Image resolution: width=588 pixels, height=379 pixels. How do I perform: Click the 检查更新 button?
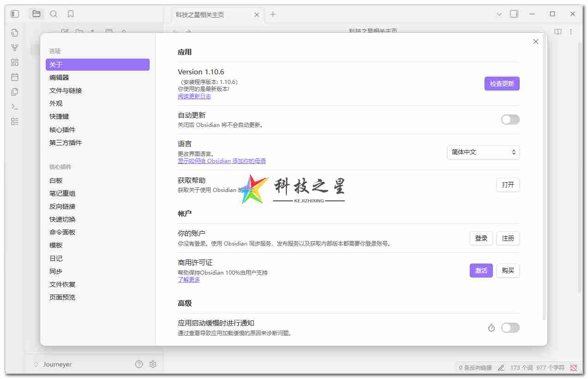[502, 84]
